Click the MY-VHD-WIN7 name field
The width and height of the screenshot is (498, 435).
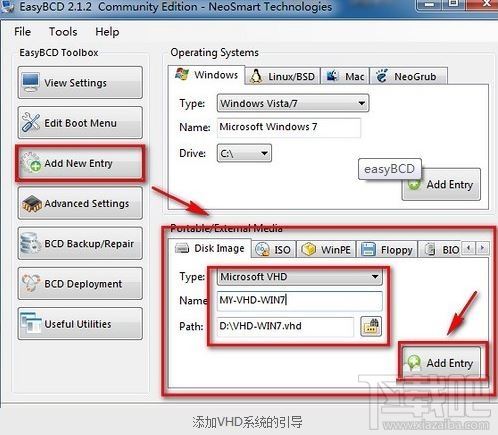click(x=299, y=300)
